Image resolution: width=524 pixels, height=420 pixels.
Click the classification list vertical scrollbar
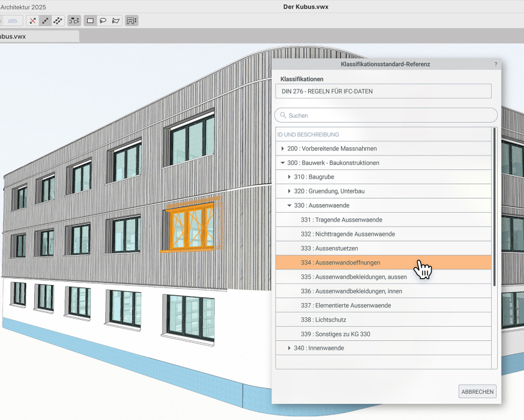click(x=494, y=207)
